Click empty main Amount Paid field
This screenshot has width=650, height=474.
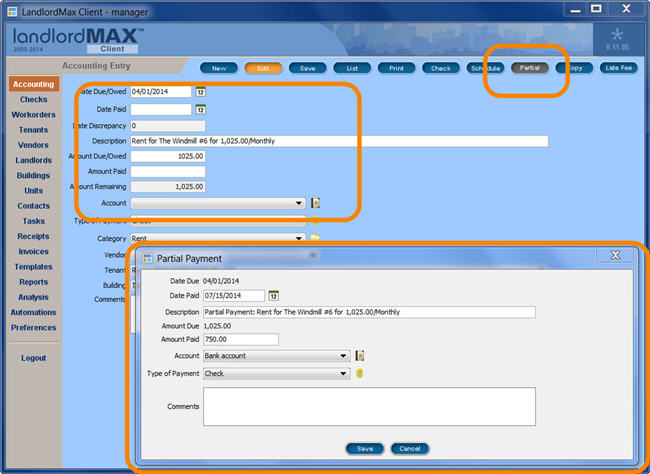168,171
